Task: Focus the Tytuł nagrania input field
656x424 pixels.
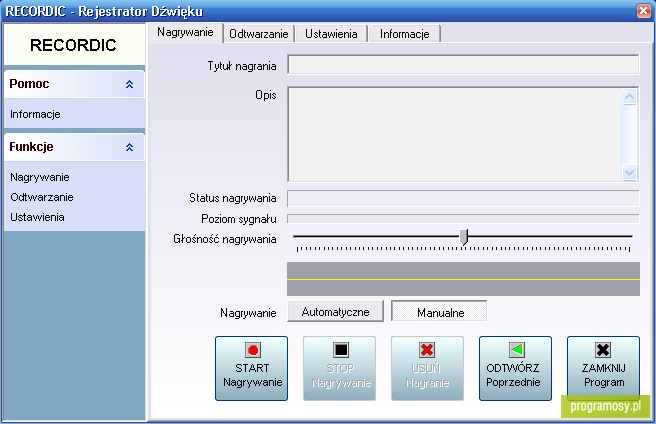Action: (463, 64)
